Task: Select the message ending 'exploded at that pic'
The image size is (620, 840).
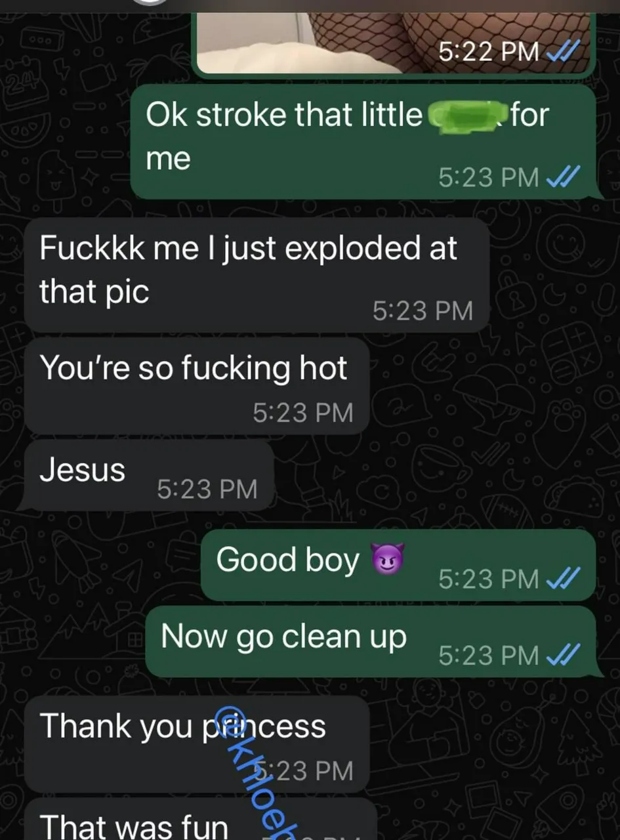Action: click(x=257, y=275)
